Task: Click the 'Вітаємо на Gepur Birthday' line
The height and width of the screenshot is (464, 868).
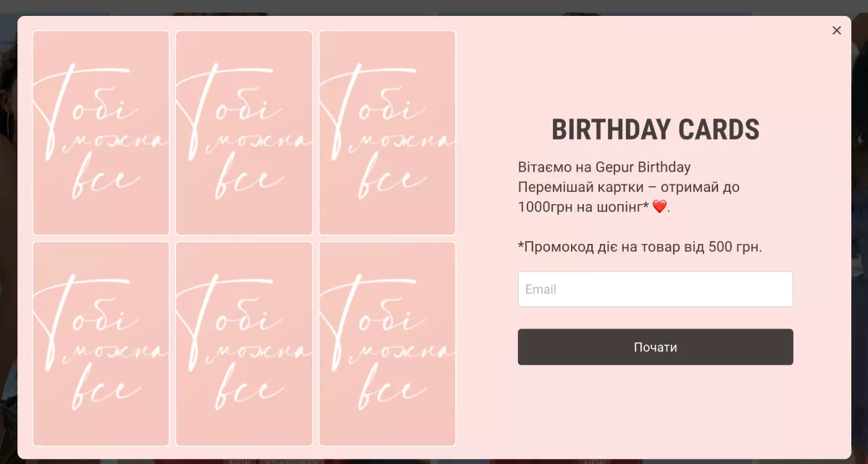Action: tap(604, 167)
